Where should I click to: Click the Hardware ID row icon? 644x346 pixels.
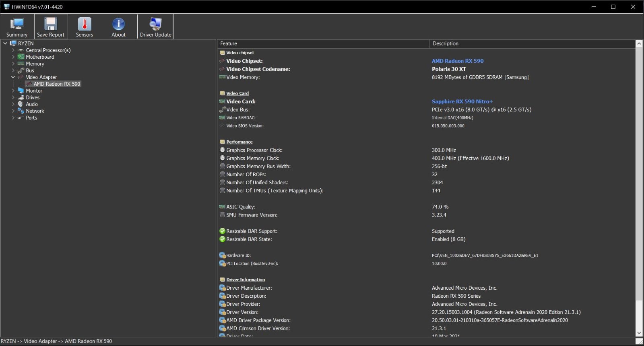click(222, 255)
